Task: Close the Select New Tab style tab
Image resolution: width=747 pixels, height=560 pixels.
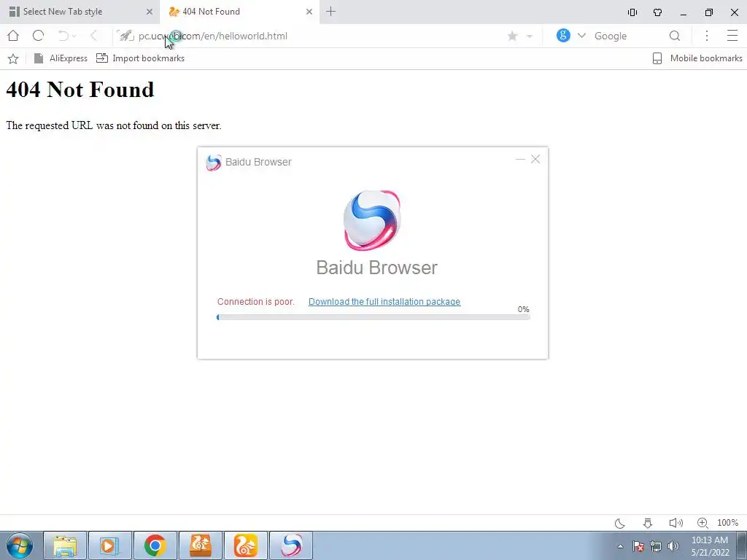Action: [149, 12]
